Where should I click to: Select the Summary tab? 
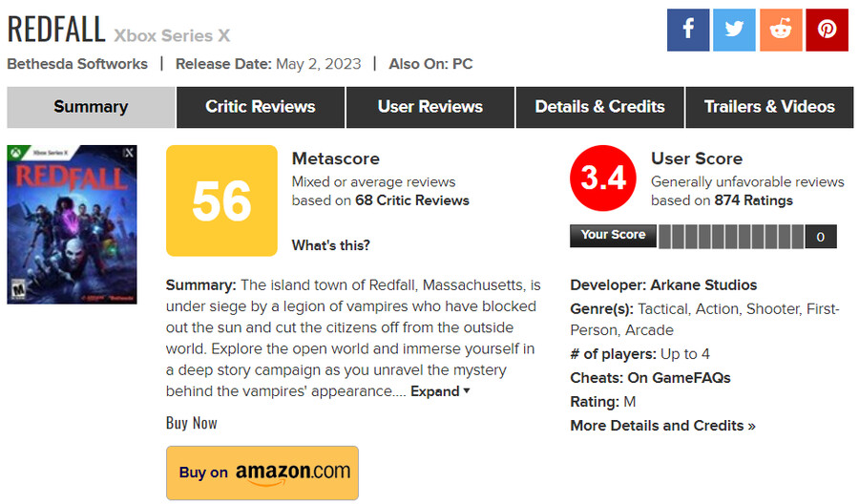pos(91,107)
